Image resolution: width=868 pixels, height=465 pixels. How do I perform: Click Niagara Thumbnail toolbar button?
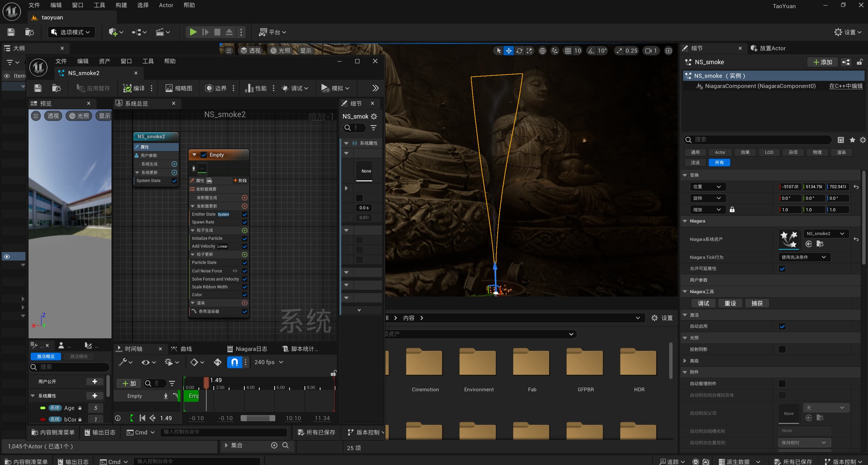coord(179,88)
